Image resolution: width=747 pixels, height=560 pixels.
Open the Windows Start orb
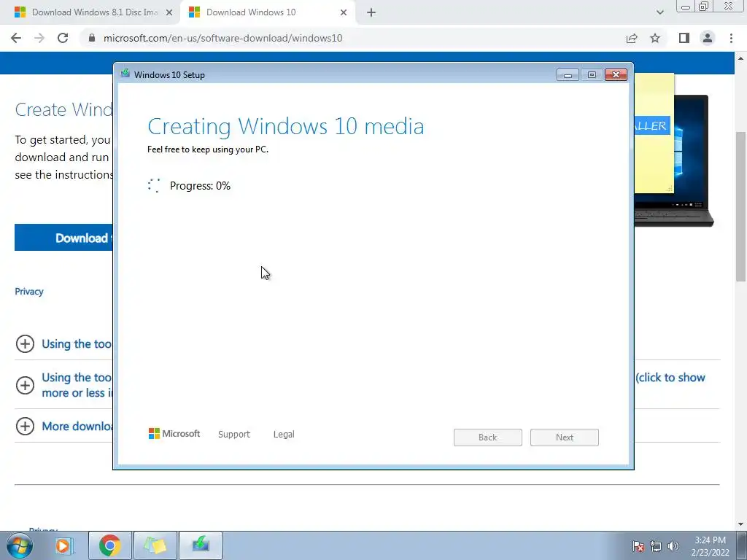point(20,545)
